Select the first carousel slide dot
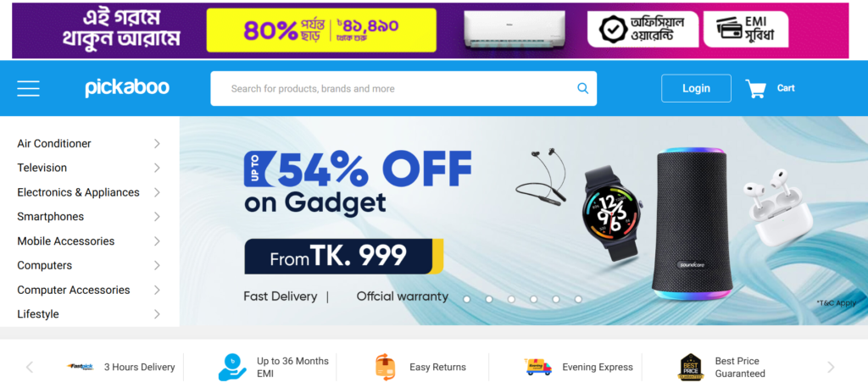Screen dimensions: 868x382 [x=467, y=299]
